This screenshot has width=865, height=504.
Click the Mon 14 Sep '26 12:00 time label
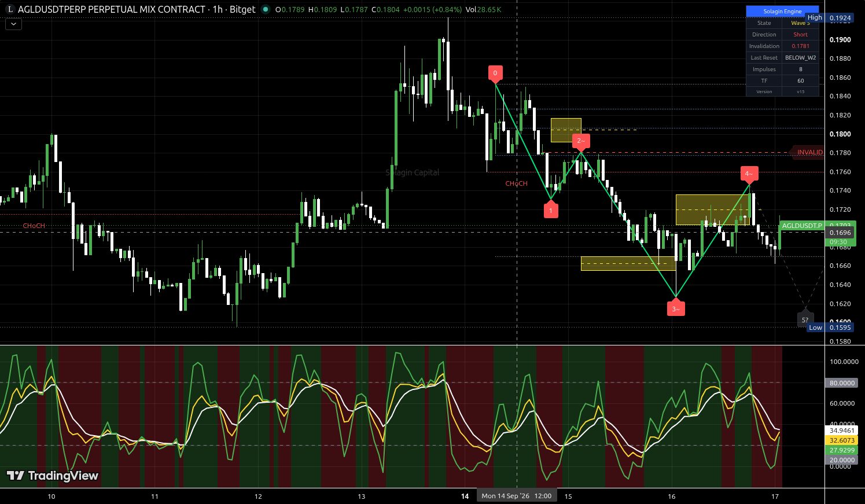tap(517, 496)
